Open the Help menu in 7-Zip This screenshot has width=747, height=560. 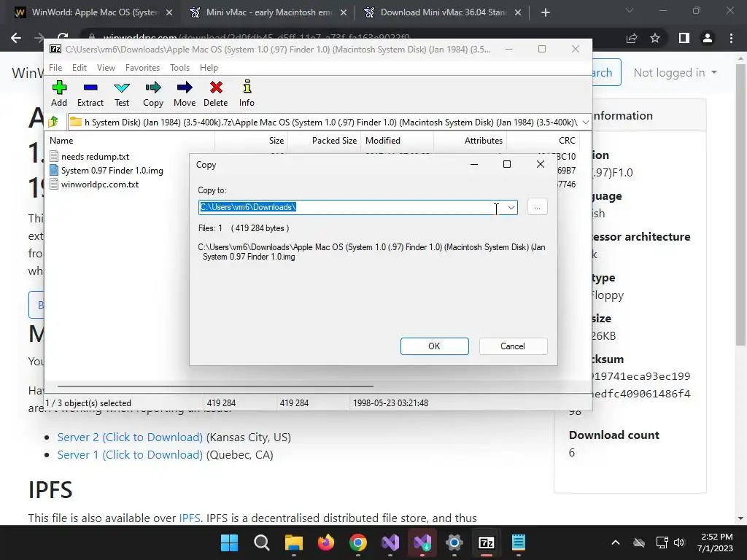[209, 68]
